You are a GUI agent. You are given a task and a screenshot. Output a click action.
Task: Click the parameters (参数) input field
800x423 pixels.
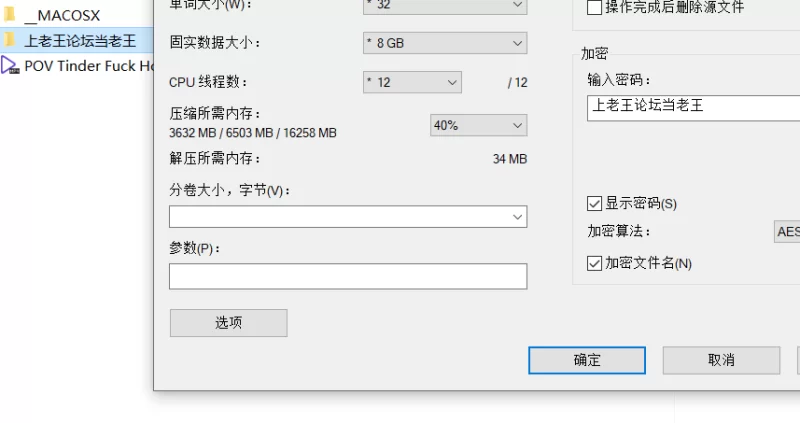348,276
